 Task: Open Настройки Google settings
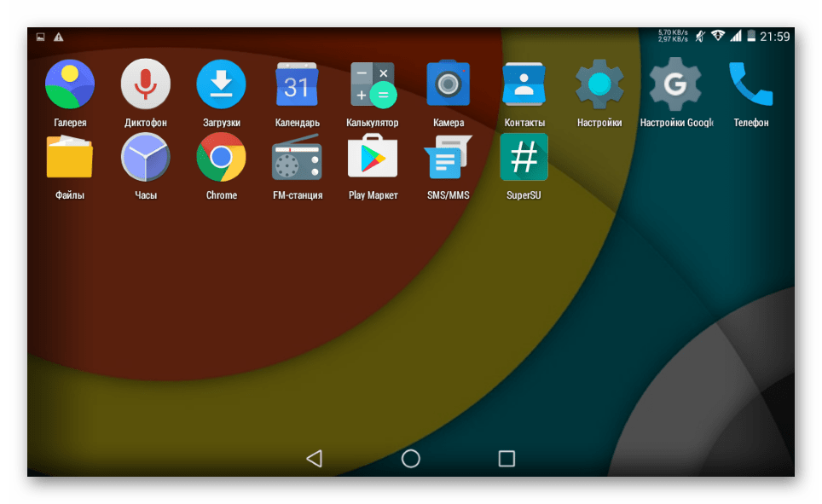(675, 84)
